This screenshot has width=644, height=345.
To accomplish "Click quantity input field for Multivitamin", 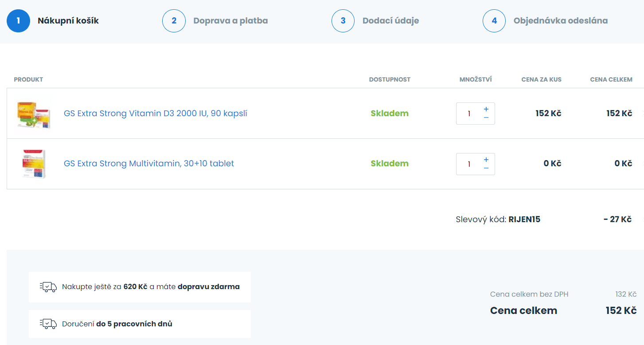I will (x=469, y=164).
